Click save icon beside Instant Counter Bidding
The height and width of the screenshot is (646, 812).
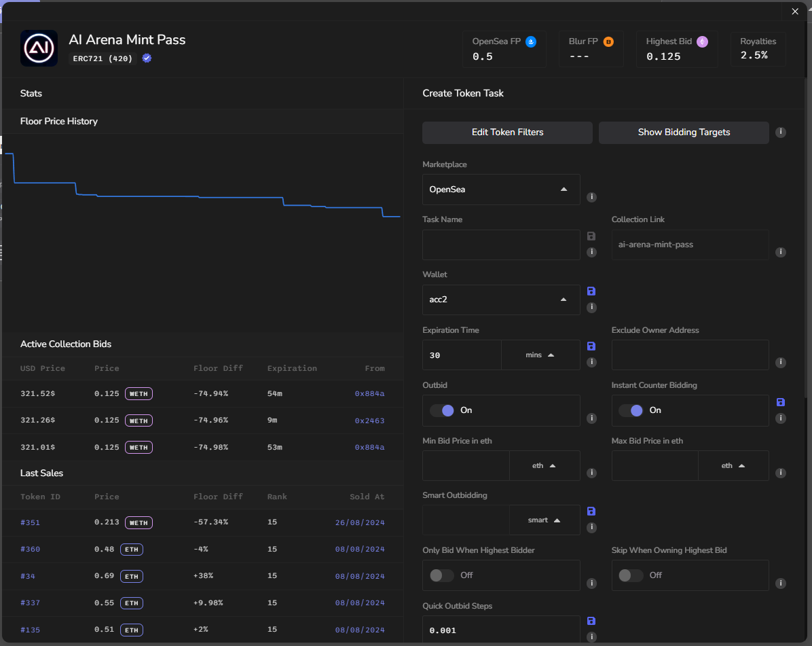click(x=780, y=402)
